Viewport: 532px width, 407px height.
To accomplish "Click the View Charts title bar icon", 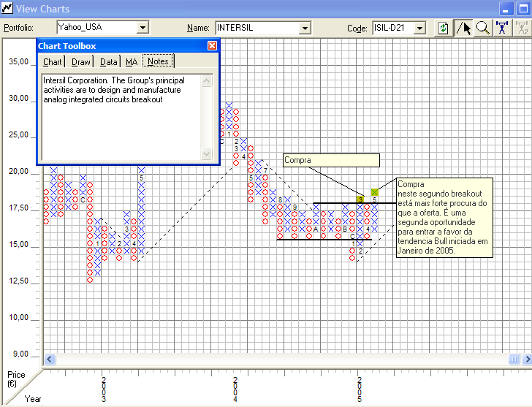I will pyautogui.click(x=7, y=9).
